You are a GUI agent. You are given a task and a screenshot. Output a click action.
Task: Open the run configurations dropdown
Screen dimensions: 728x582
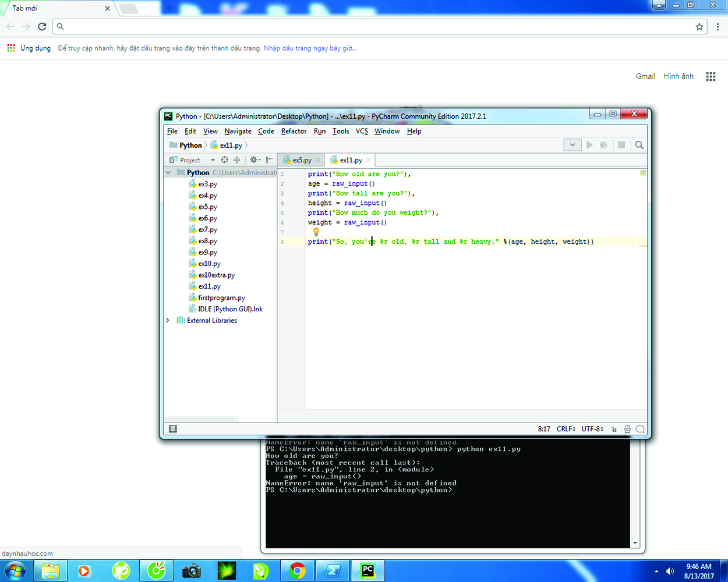click(572, 144)
